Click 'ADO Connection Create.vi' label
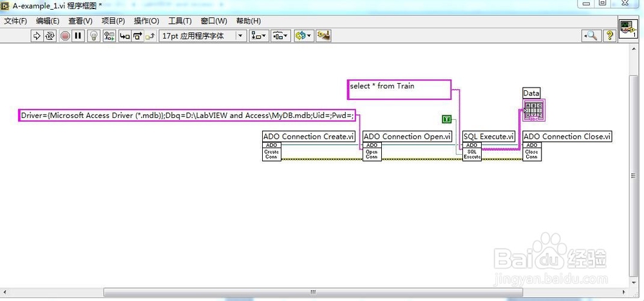The height and width of the screenshot is (301, 644). [309, 137]
